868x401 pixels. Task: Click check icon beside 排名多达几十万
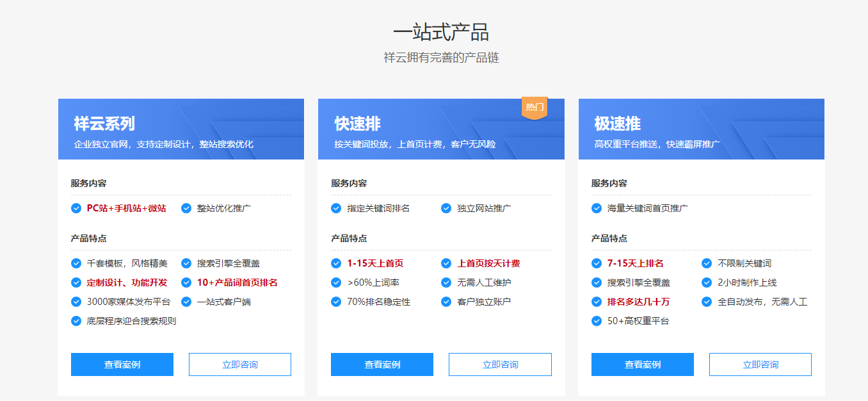point(597,302)
